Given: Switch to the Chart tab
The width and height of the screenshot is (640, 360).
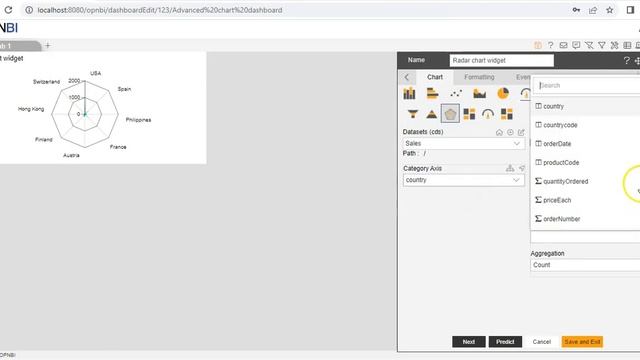Looking at the screenshot, I should pyautogui.click(x=435, y=77).
